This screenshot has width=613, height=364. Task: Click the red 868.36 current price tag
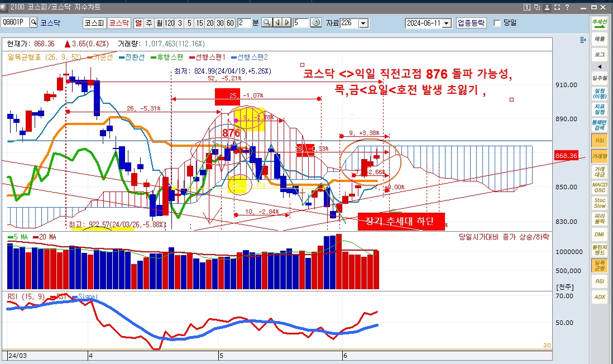pos(566,156)
